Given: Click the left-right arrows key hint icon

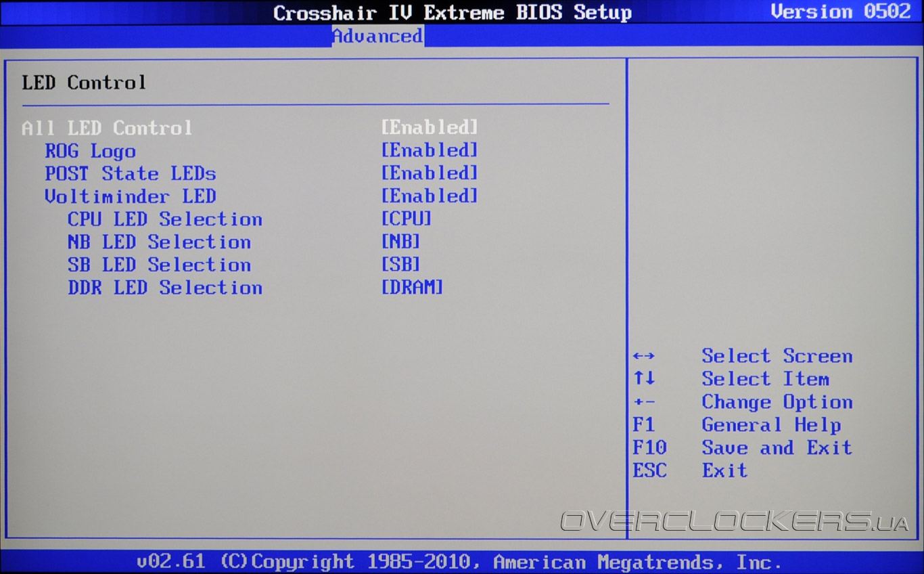Looking at the screenshot, I should pos(644,357).
